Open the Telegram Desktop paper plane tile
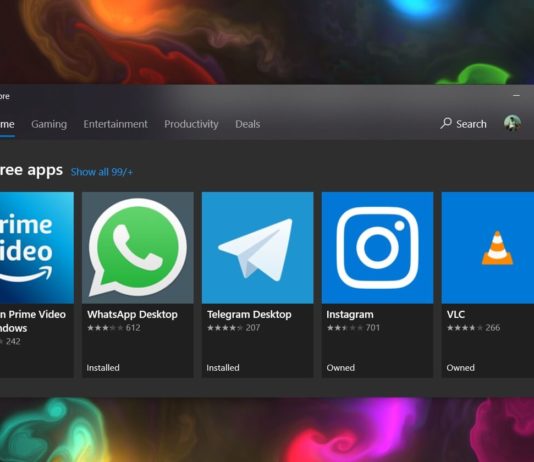534x462 pixels. [x=257, y=248]
